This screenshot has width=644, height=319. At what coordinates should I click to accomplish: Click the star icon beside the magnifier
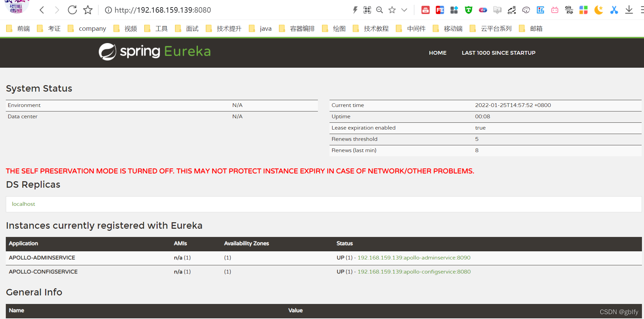392,10
